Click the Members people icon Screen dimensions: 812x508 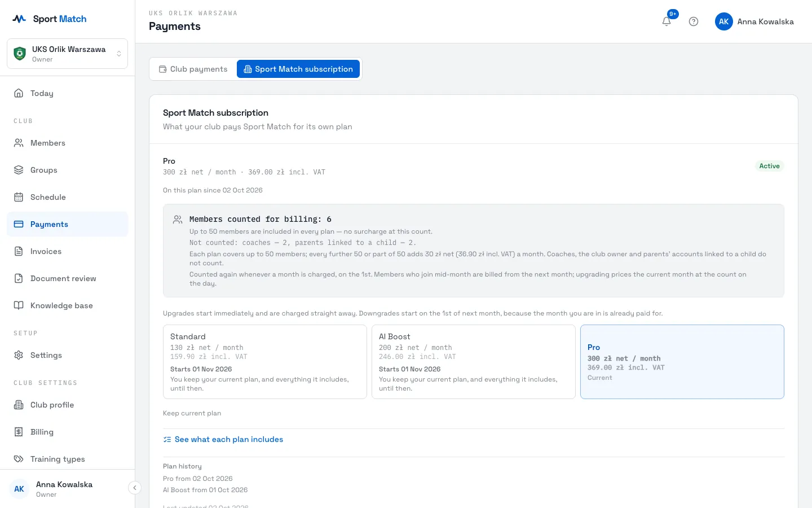[x=19, y=143]
